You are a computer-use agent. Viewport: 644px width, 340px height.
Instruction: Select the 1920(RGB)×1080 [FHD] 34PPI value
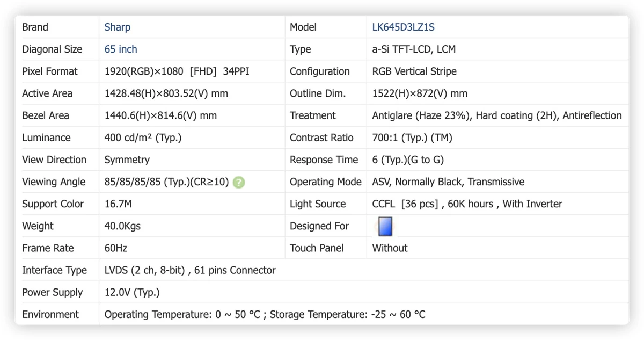[177, 71]
